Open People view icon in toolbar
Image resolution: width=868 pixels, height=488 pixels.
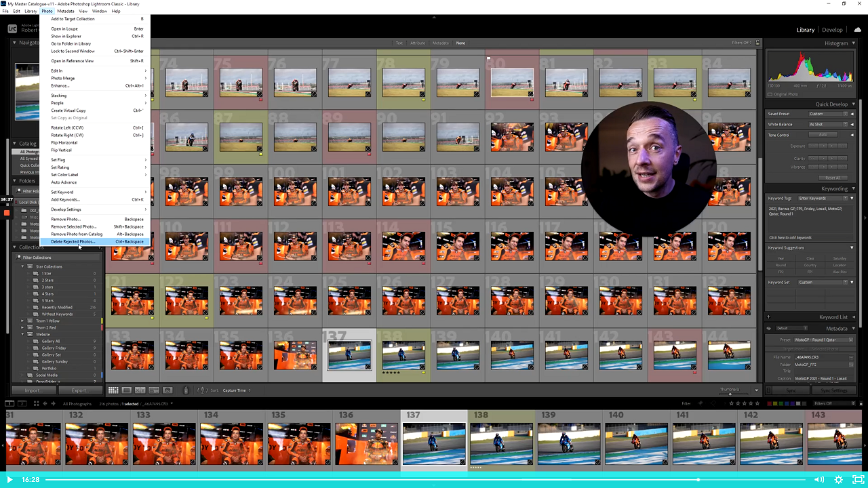click(x=167, y=390)
